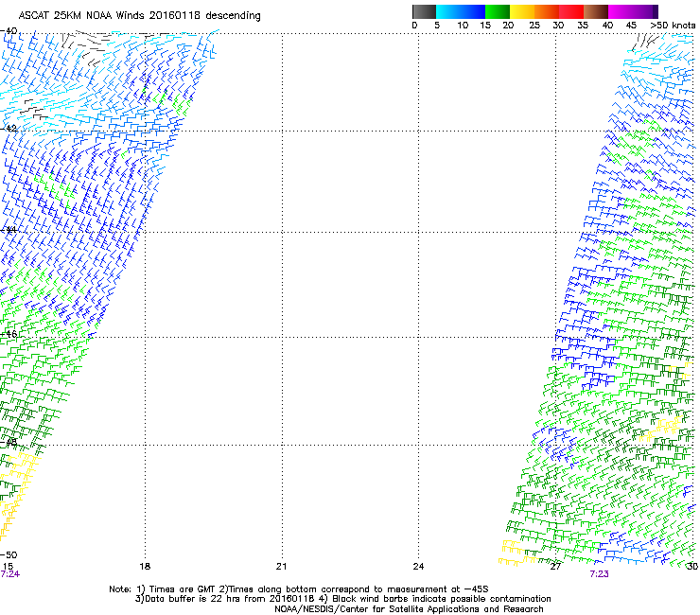This screenshot has height=615, width=700.
Task: Click the longitude 18 axis label
Action: click(145, 567)
